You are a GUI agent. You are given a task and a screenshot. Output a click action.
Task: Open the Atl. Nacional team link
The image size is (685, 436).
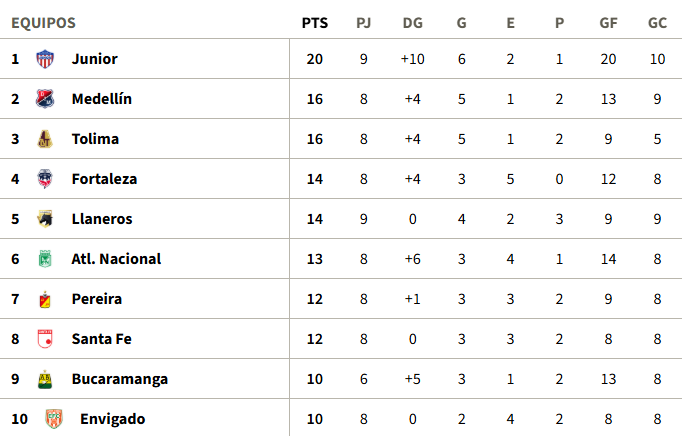point(116,259)
